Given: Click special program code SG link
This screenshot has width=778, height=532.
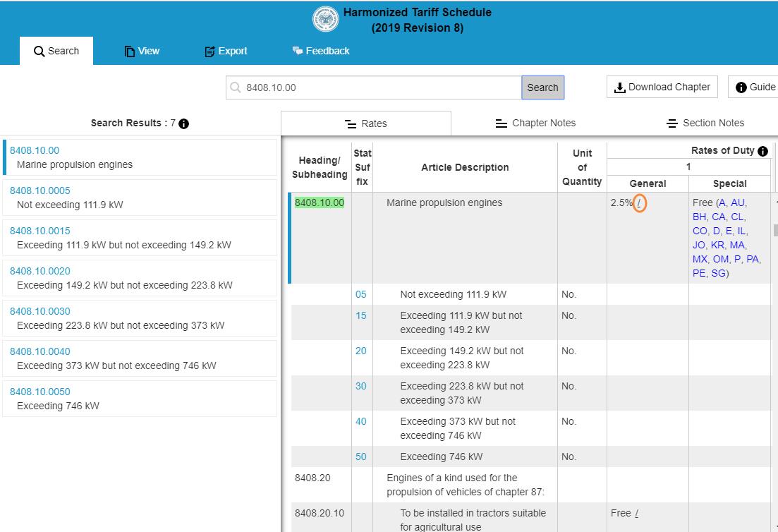Looking at the screenshot, I should 718,274.
